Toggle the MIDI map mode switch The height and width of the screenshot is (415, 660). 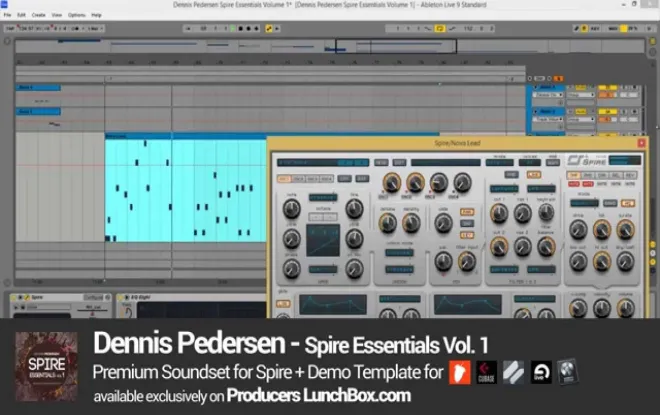[x=613, y=29]
